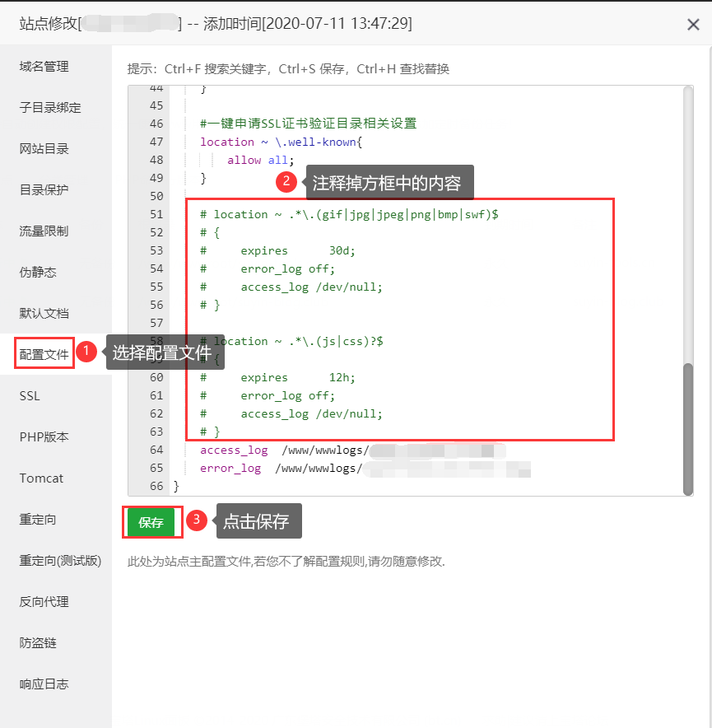Open the Tomcat tab
The image size is (712, 728).
(x=41, y=478)
